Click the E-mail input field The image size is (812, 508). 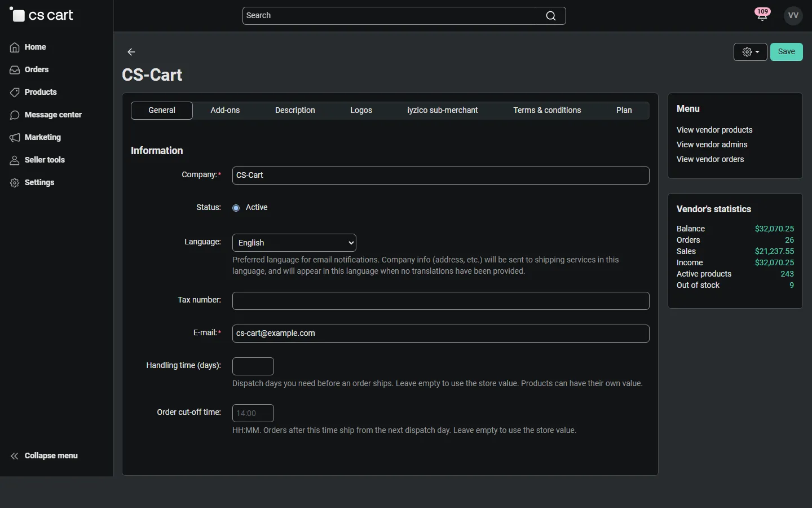point(441,334)
